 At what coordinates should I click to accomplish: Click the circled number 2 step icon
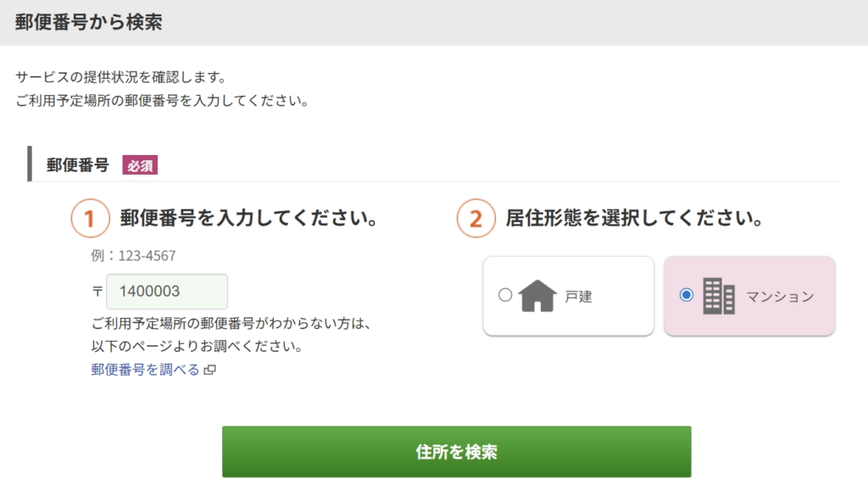point(476,220)
